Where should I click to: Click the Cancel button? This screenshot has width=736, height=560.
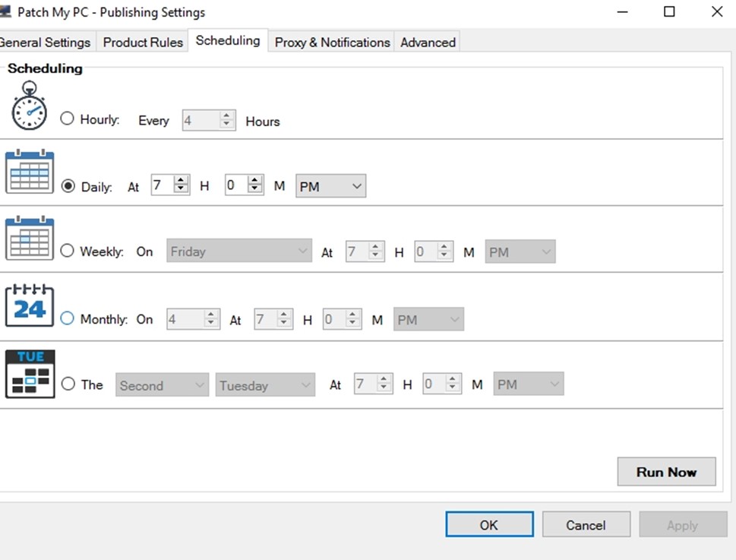586,524
